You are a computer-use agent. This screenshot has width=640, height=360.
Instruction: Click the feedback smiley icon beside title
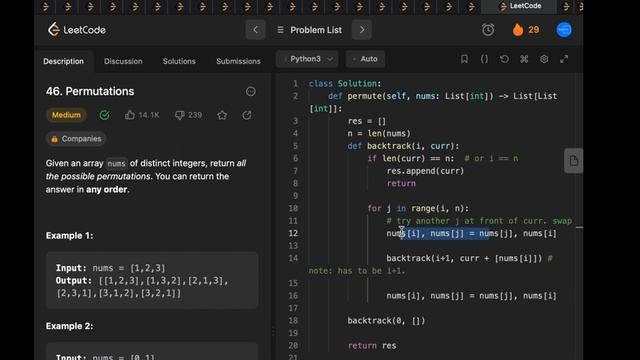251,91
